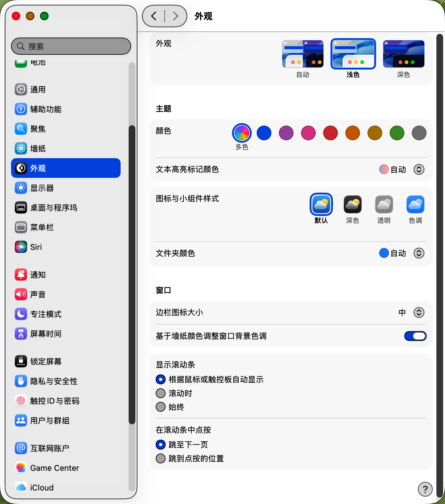Select the 墙纸 wallpaper sidebar icon
The image size is (445, 504).
click(21, 149)
